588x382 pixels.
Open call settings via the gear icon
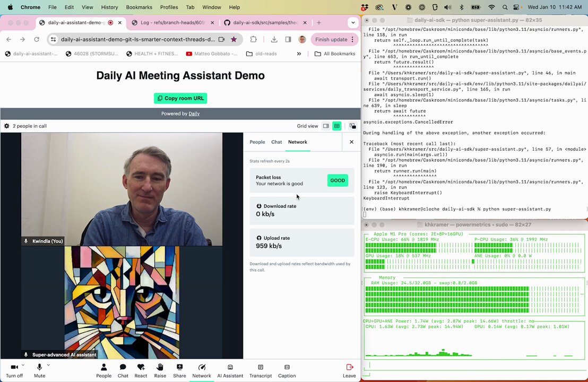7,126
